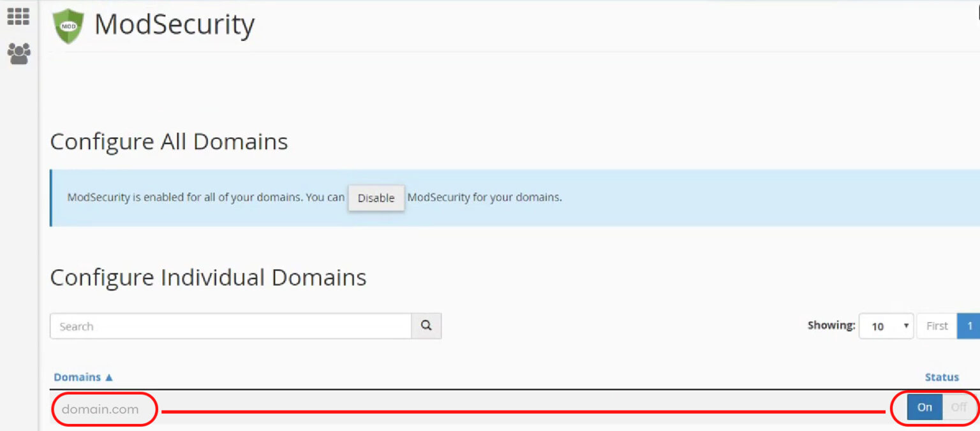Open the apps grid icon in sidebar
This screenshot has width=980, height=431.
tap(19, 16)
